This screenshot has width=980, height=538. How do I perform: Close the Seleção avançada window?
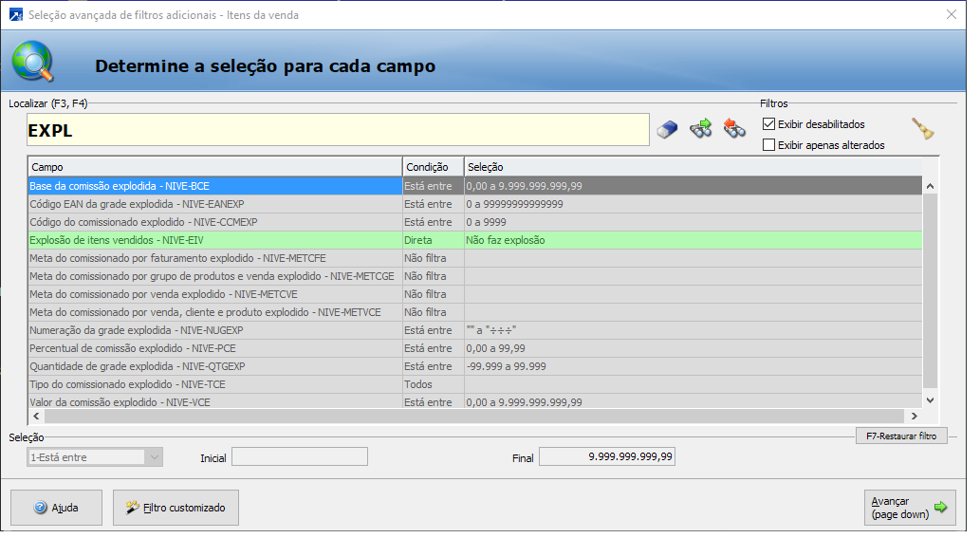951,14
